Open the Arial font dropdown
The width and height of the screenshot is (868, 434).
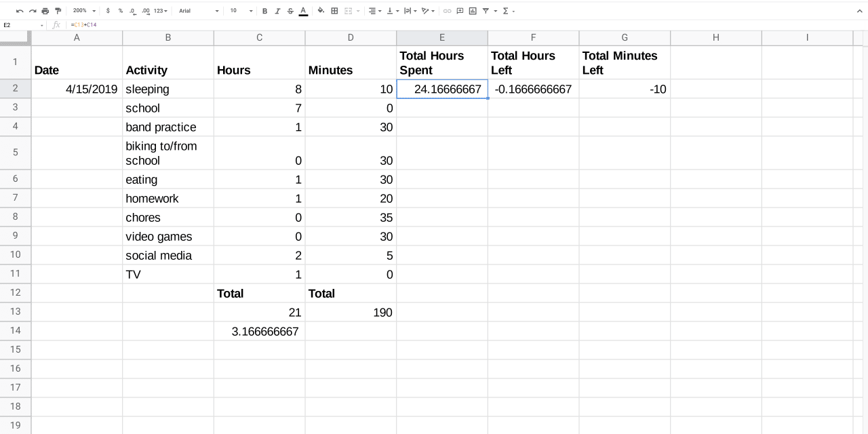pos(198,11)
